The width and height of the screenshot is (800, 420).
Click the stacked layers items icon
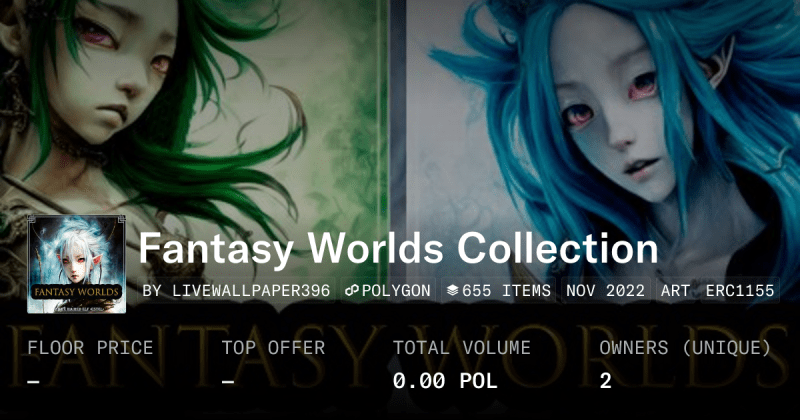453,291
